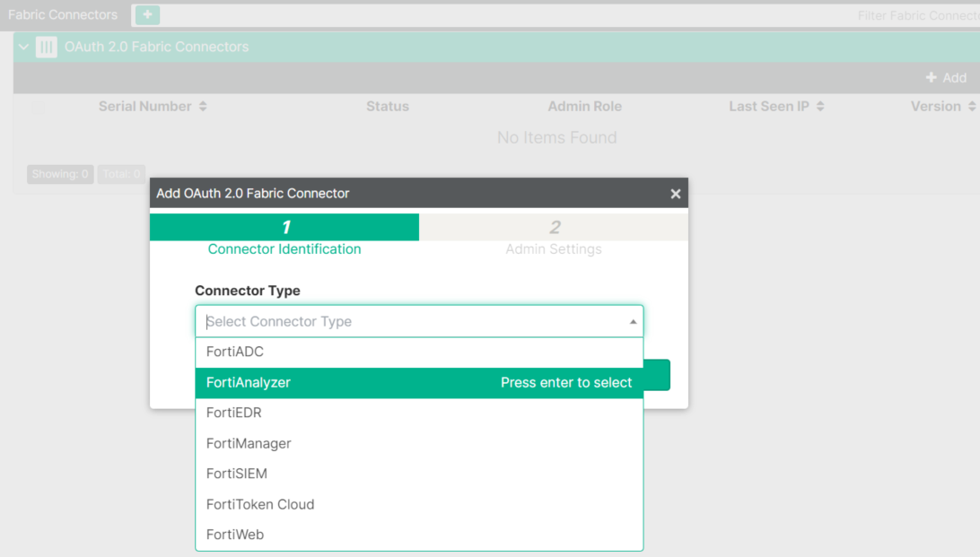Go to step 2 Admin Settings
The image size is (980, 557).
[x=554, y=235]
